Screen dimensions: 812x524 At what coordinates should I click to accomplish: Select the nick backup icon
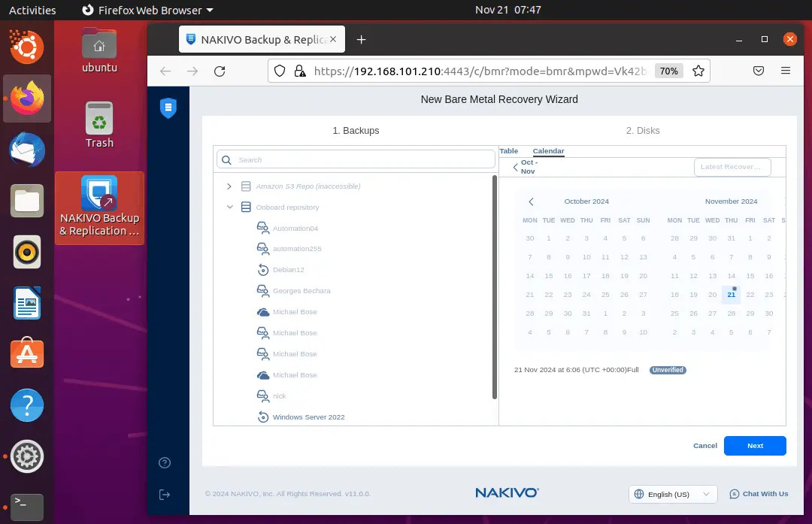point(263,395)
